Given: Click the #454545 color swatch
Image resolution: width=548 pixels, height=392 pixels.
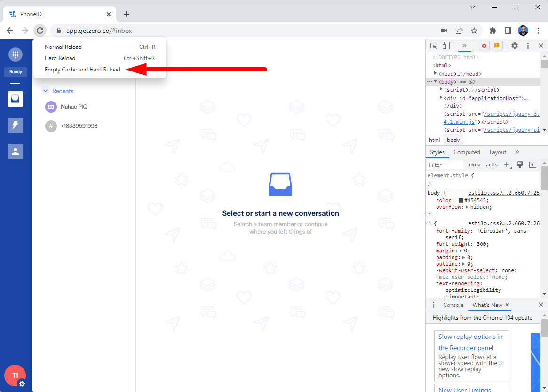Looking at the screenshot, I should (x=461, y=200).
